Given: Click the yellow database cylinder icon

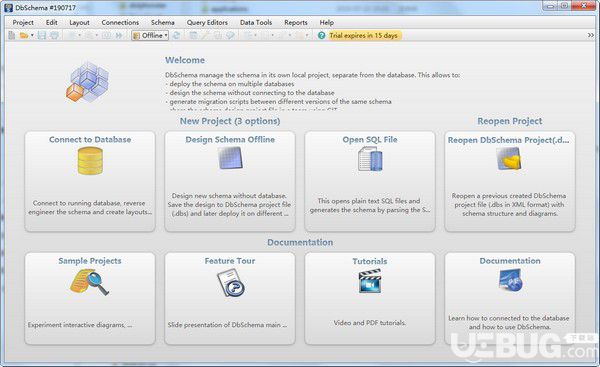Looking at the screenshot, I should pyautogui.click(x=90, y=161).
